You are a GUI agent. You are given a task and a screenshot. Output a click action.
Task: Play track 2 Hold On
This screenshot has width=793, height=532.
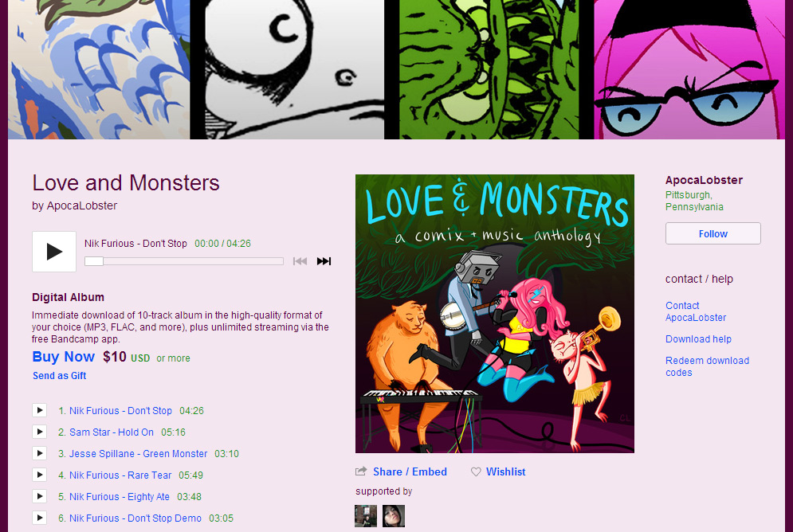(39, 432)
